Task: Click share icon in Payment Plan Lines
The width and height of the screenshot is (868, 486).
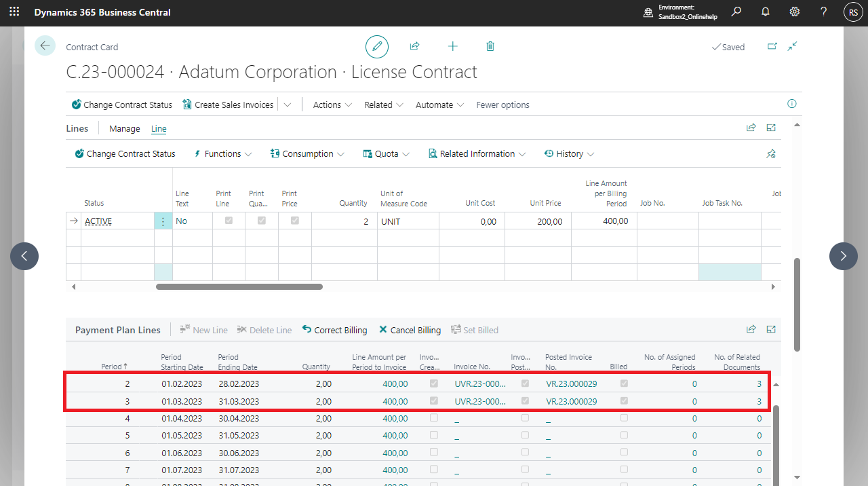Action: click(x=751, y=329)
